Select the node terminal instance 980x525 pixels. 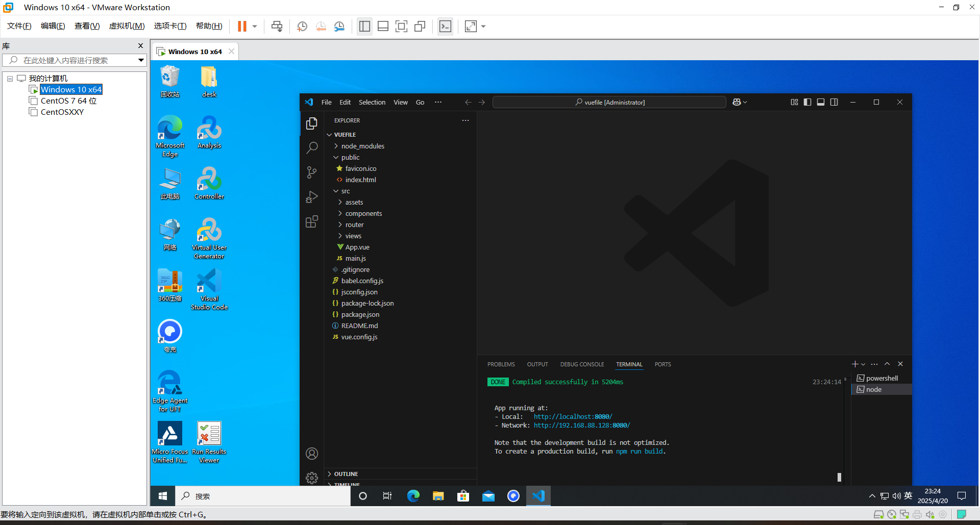pos(881,389)
